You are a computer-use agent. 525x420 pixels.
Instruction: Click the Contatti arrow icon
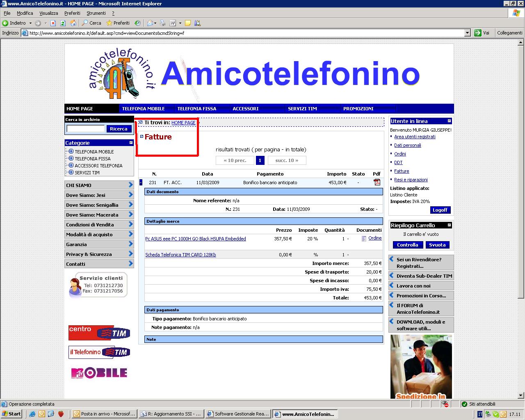click(131, 264)
